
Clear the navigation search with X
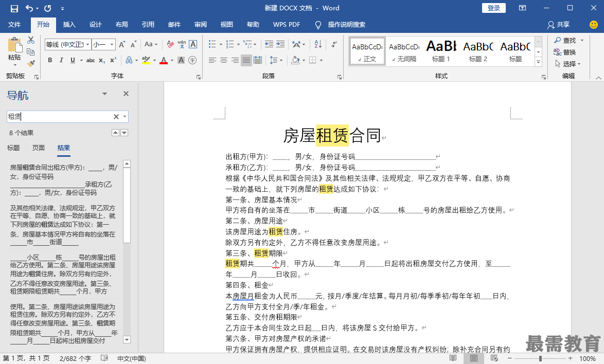(116, 117)
